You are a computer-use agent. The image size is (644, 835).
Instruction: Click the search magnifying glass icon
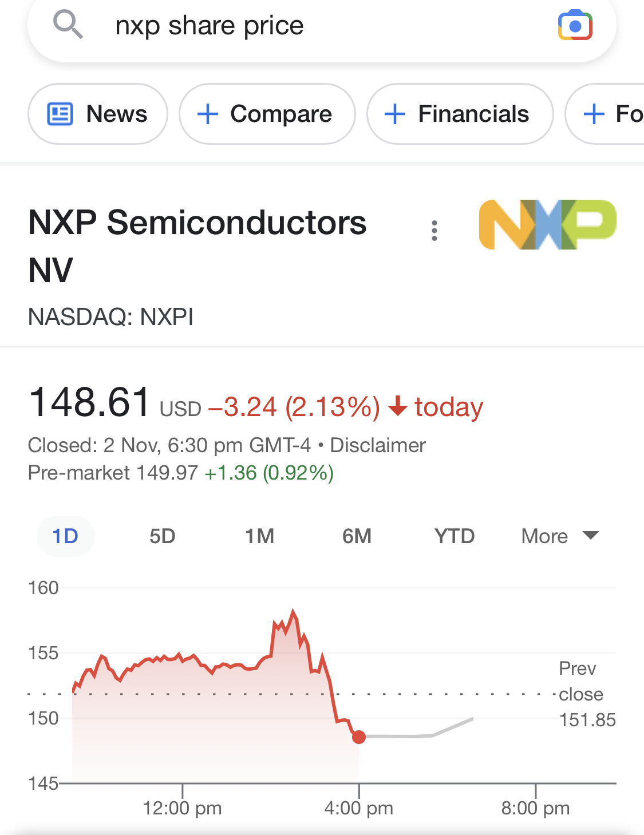click(x=68, y=25)
